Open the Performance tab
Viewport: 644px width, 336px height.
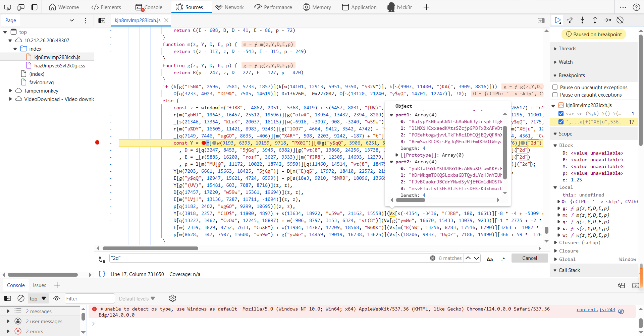(273, 7)
